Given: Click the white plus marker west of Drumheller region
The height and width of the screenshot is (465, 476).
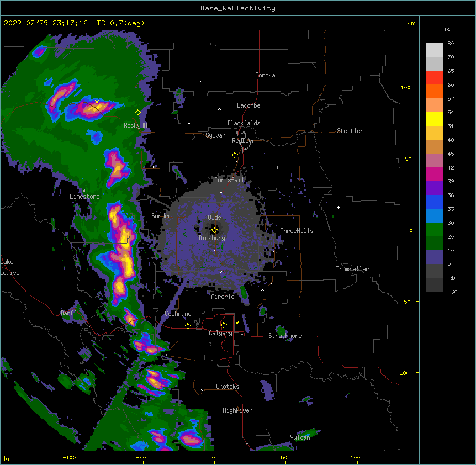Looking at the screenshot, I should coord(338,207).
